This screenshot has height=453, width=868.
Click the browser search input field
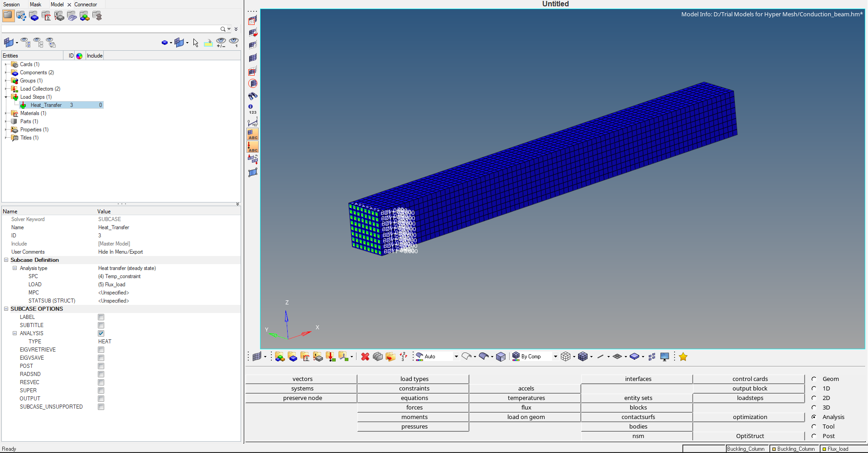pos(110,29)
